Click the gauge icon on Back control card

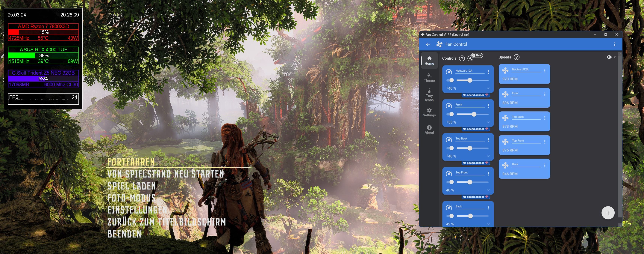coord(449,208)
